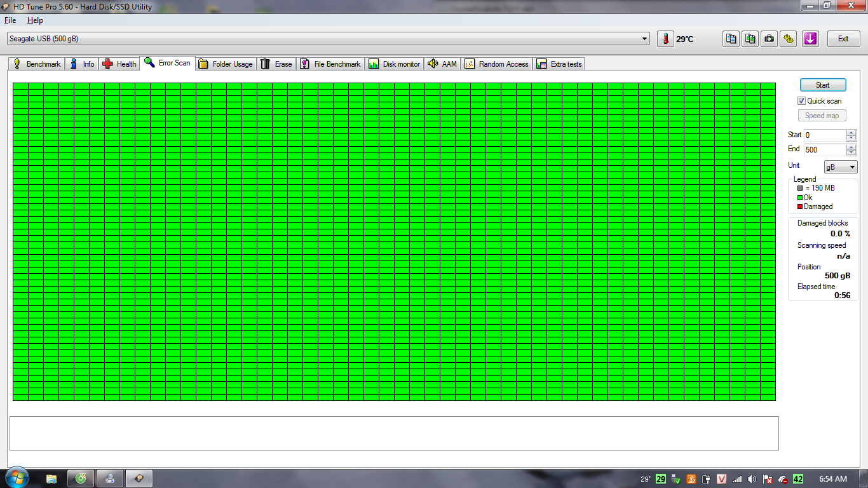
Task: Open the Erase tab
Action: click(276, 64)
